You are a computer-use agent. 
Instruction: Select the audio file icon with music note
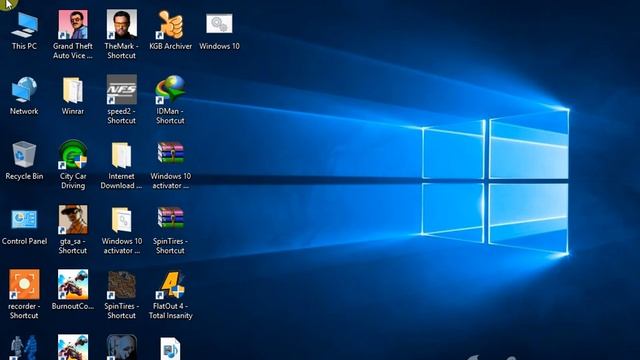[x=170, y=349]
